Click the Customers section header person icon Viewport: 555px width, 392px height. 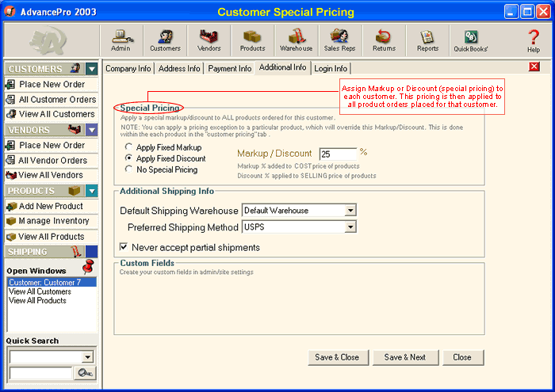[75, 68]
